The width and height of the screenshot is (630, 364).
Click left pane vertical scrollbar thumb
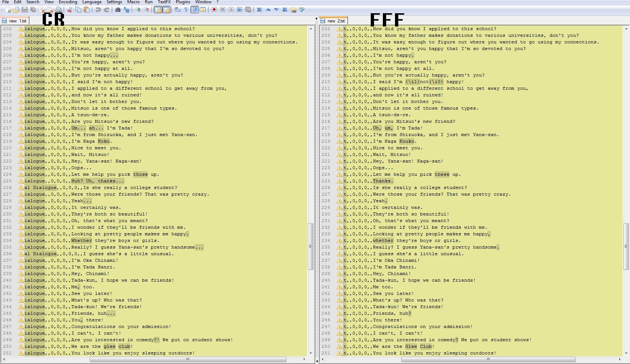click(x=310, y=246)
